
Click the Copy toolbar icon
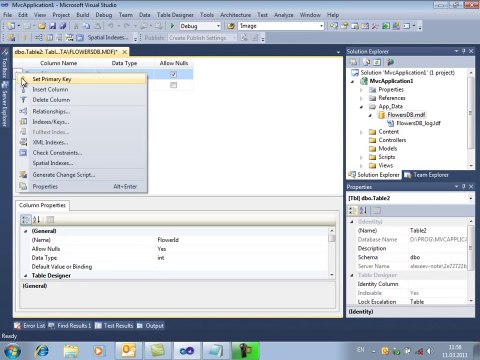[87, 26]
